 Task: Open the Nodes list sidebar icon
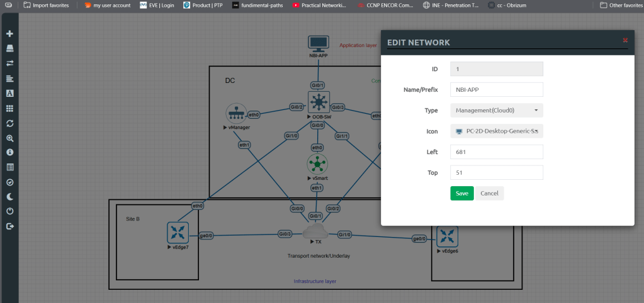[9, 48]
